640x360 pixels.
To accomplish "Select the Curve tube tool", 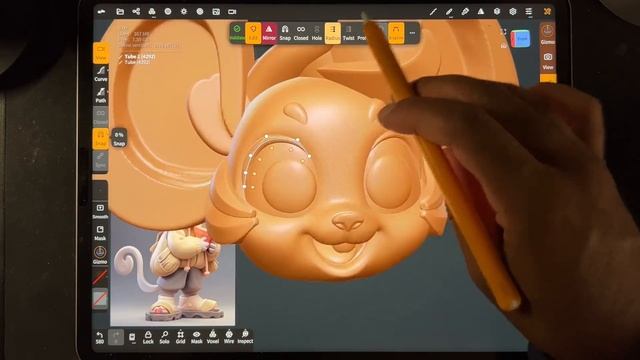I will coord(101,74).
